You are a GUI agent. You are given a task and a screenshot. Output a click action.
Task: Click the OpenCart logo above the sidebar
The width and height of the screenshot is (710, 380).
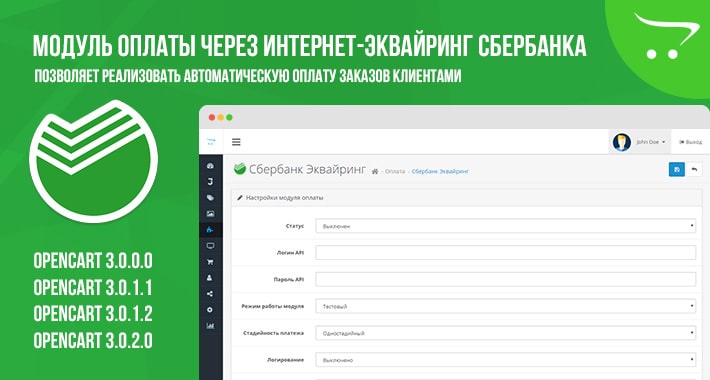211,142
